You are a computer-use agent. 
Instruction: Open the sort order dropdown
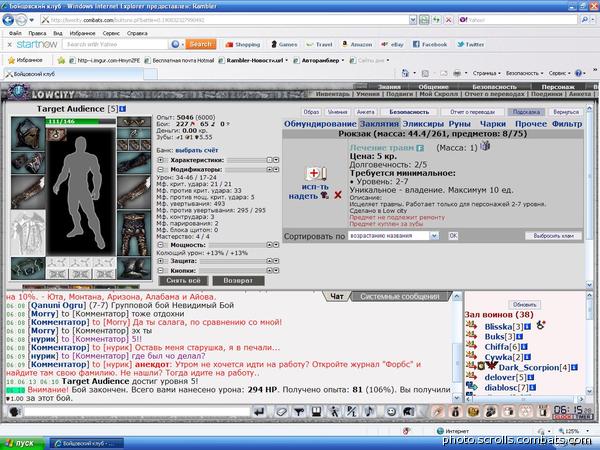coord(434,236)
